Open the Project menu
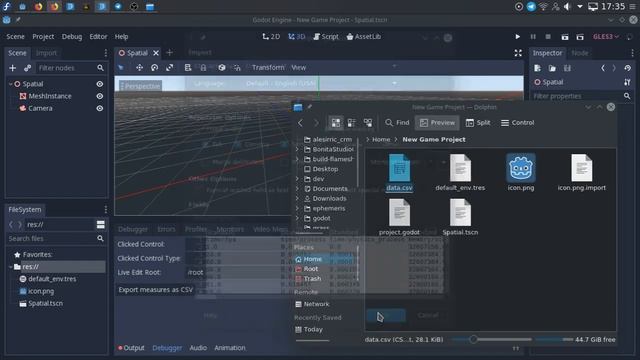Screen dimensions: 640x360 coord(43,37)
